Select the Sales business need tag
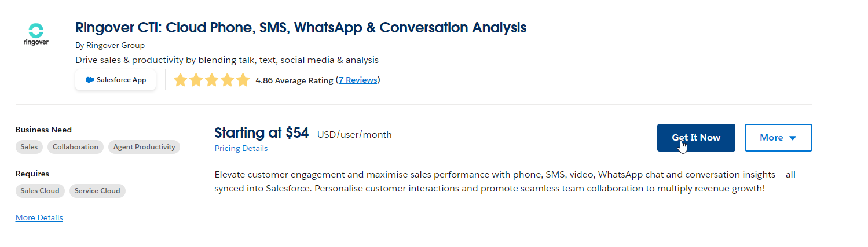 29,147
